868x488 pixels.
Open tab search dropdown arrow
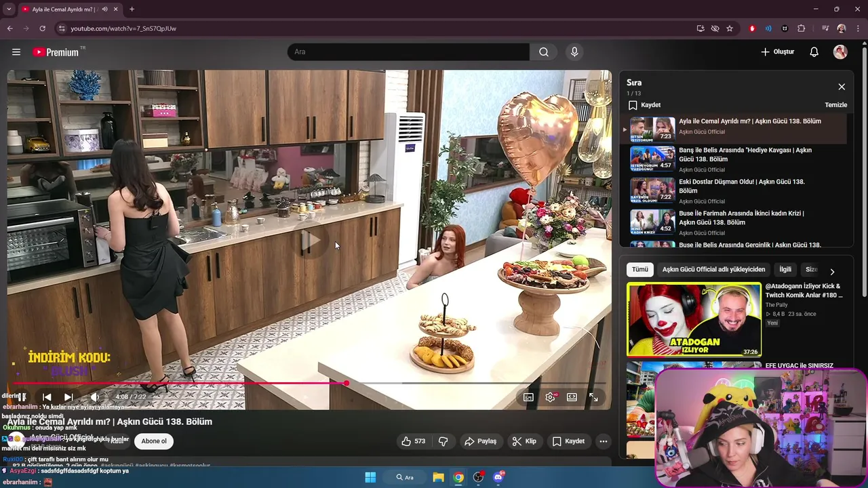pyautogui.click(x=8, y=9)
